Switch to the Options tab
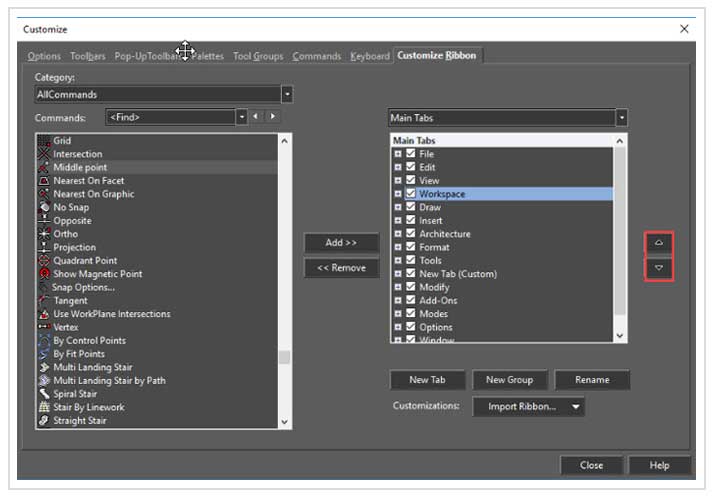This screenshot has width=713, height=496. (x=44, y=56)
